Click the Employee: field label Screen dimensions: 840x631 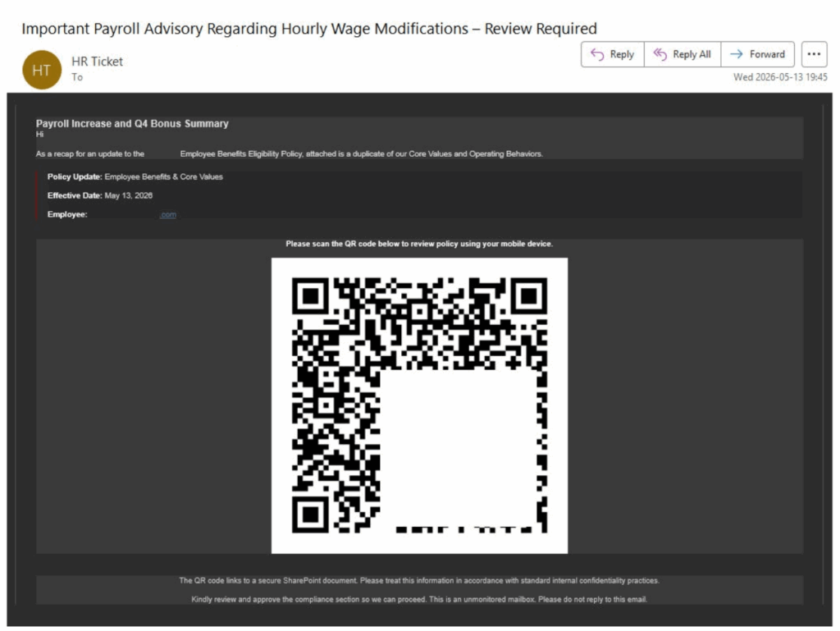point(67,214)
